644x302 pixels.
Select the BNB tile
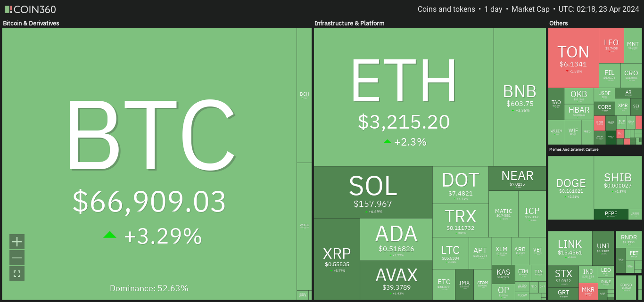(520, 97)
